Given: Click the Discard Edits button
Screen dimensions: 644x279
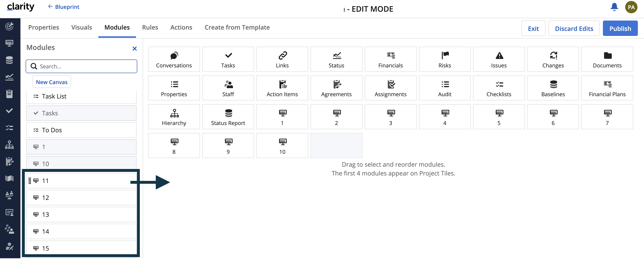Looking at the screenshot, I should click(574, 28).
